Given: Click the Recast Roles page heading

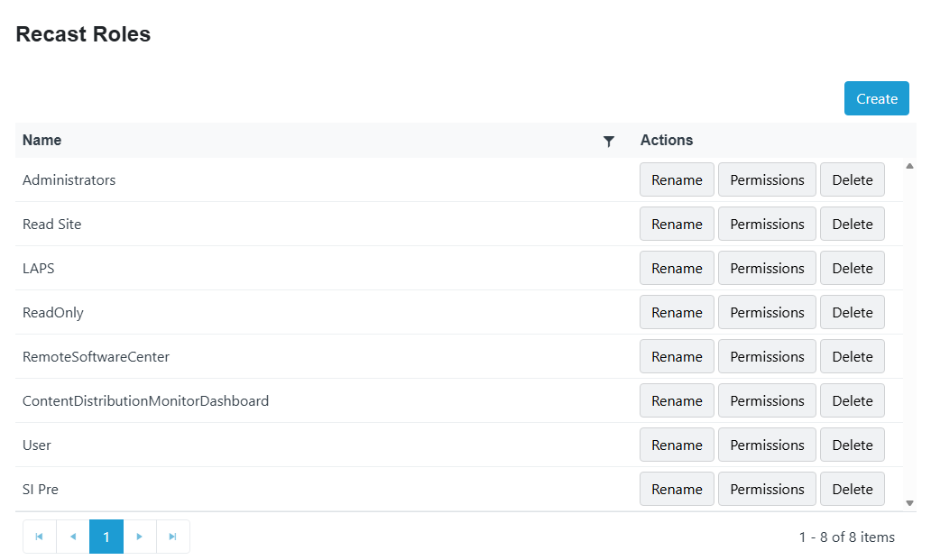Looking at the screenshot, I should 83,34.
